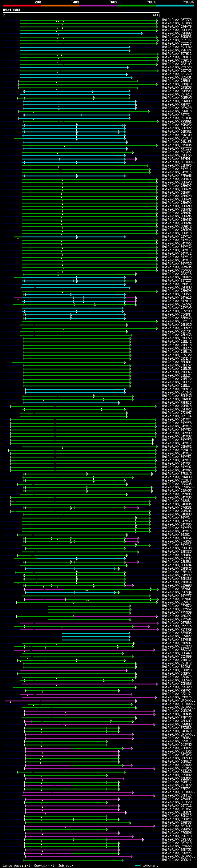197x868 pixels.
Task: Open hit UniRef100_B9N1W9
Action: point(176,135)
